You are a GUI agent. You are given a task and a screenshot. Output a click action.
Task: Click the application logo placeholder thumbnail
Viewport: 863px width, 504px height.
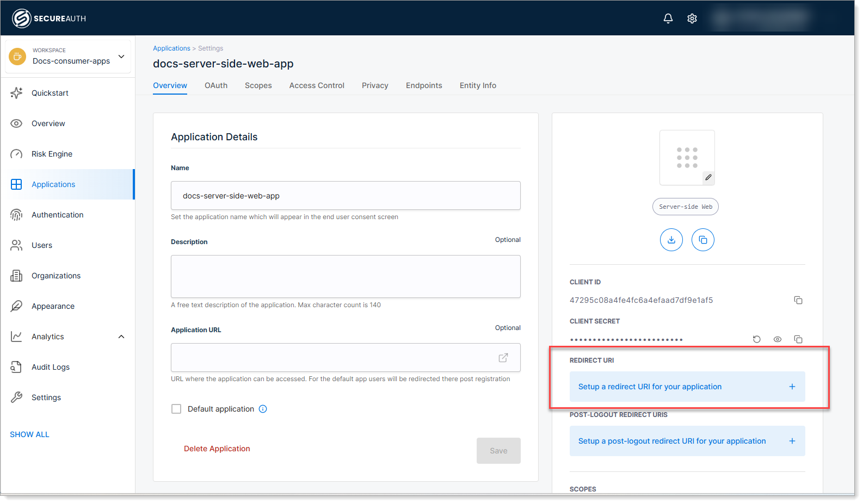(x=687, y=158)
